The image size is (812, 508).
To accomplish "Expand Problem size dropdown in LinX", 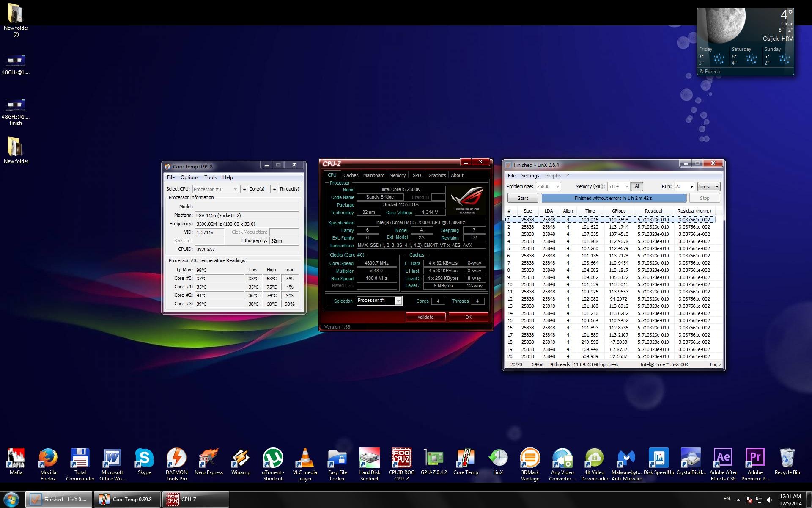I will [x=557, y=187].
